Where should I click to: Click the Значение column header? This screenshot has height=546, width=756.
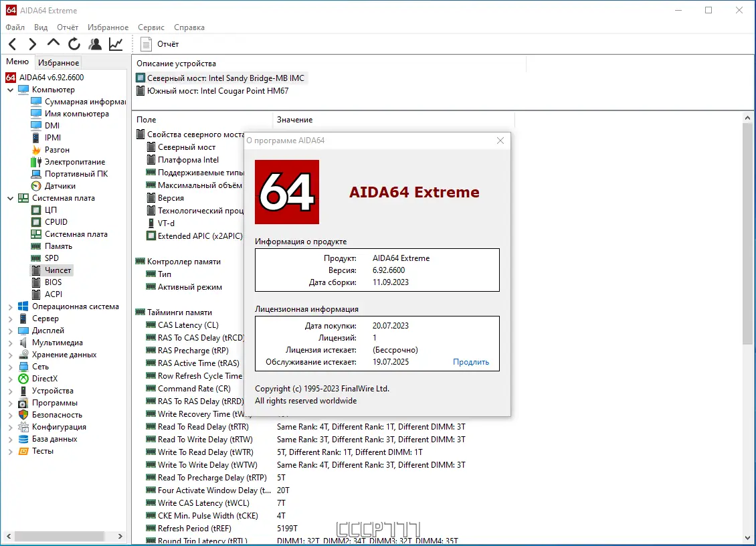394,120
